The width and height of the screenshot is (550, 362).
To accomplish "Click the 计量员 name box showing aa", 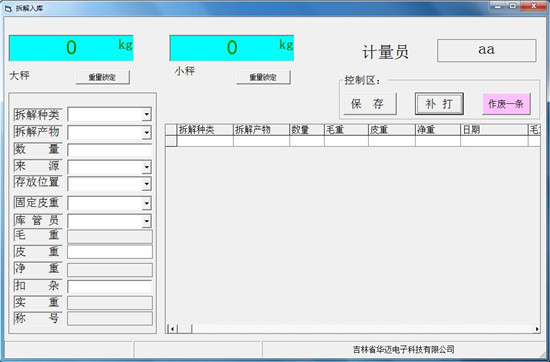I will pos(487,51).
